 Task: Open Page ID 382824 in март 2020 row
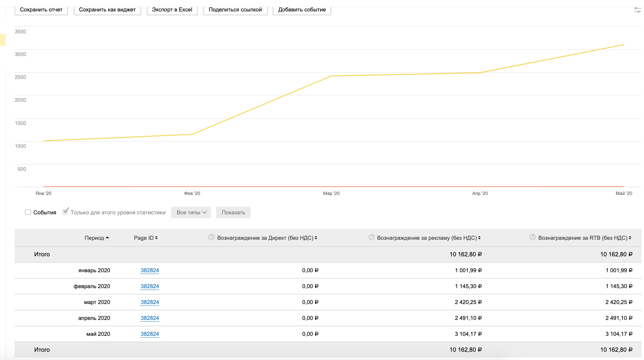click(150, 302)
